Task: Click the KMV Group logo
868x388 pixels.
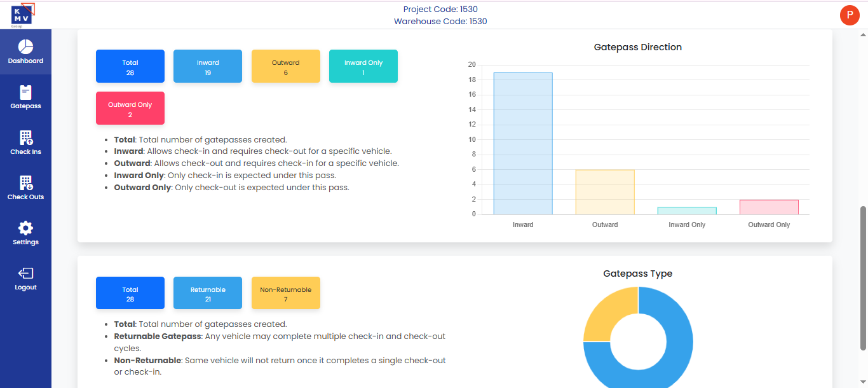Action: pyautogui.click(x=23, y=15)
